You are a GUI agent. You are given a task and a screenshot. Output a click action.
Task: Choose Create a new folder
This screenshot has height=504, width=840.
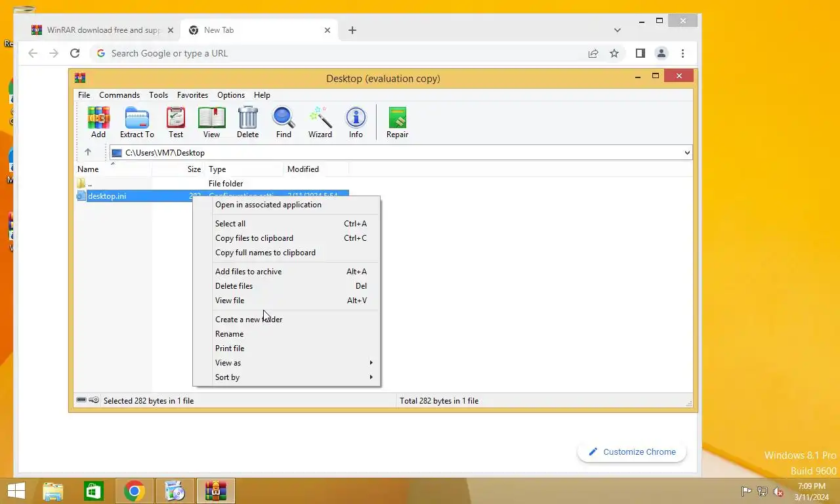tap(287, 320)
